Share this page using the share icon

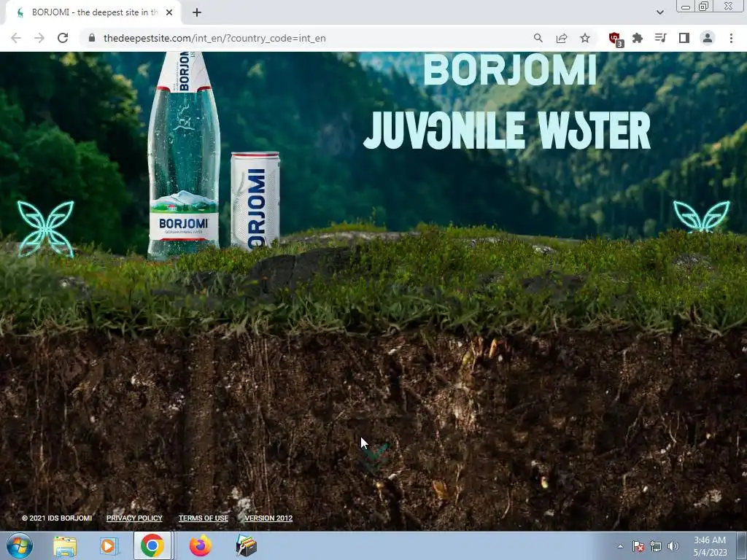click(x=562, y=38)
